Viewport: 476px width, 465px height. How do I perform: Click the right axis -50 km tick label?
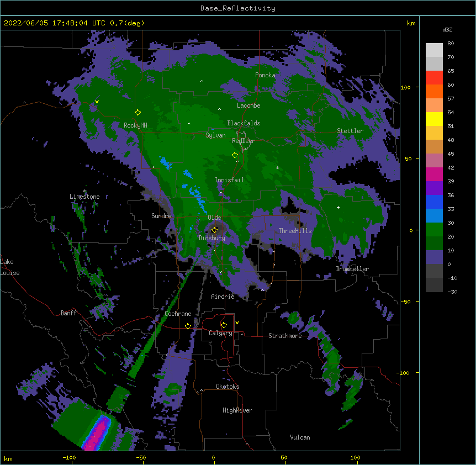[x=405, y=302]
